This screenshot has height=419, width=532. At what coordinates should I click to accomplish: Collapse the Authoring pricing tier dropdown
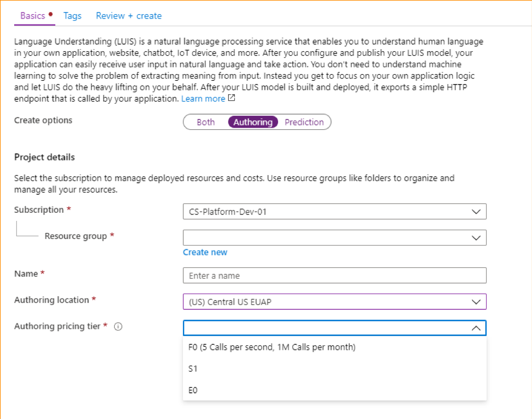pos(476,328)
